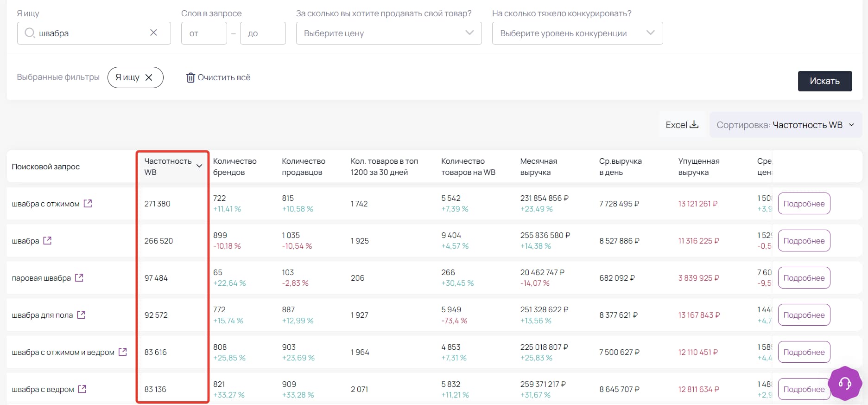Toggle sort arrow on 'Частотность WB' column
The width and height of the screenshot is (868, 405).
click(199, 166)
